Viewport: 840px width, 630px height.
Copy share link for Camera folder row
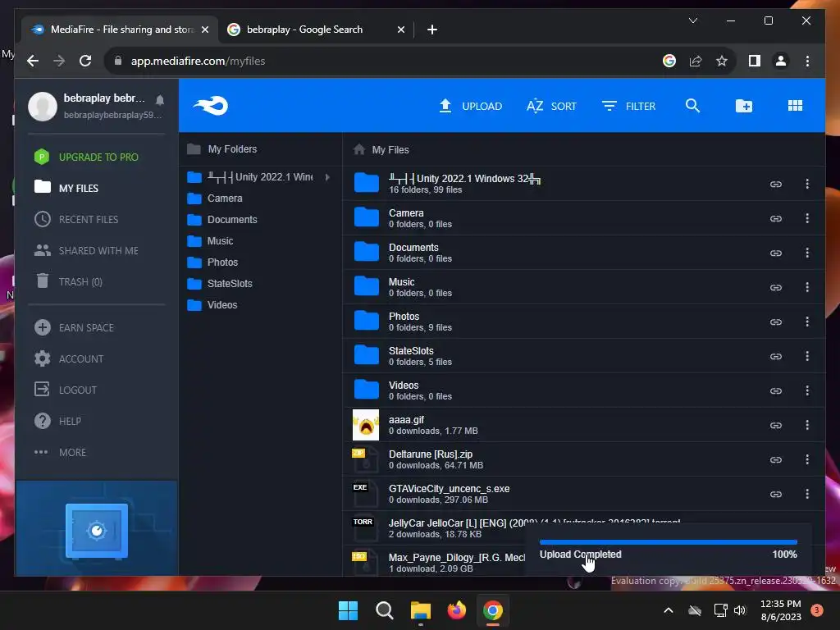pos(776,218)
